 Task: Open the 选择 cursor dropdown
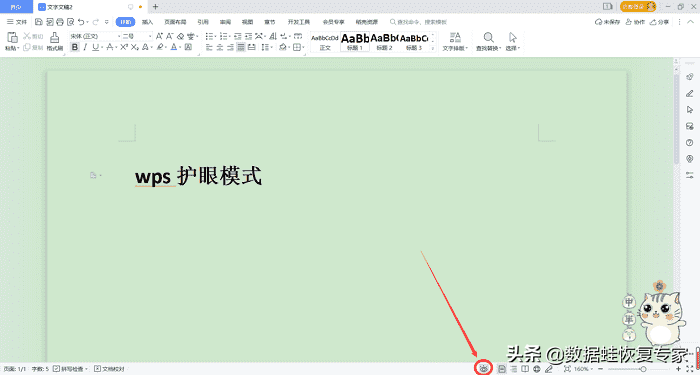click(512, 41)
